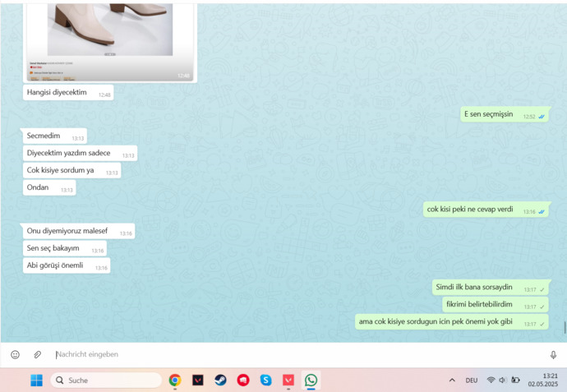Switch DEU keyboard language indicator
This screenshot has width=567, height=392.
[472, 380]
